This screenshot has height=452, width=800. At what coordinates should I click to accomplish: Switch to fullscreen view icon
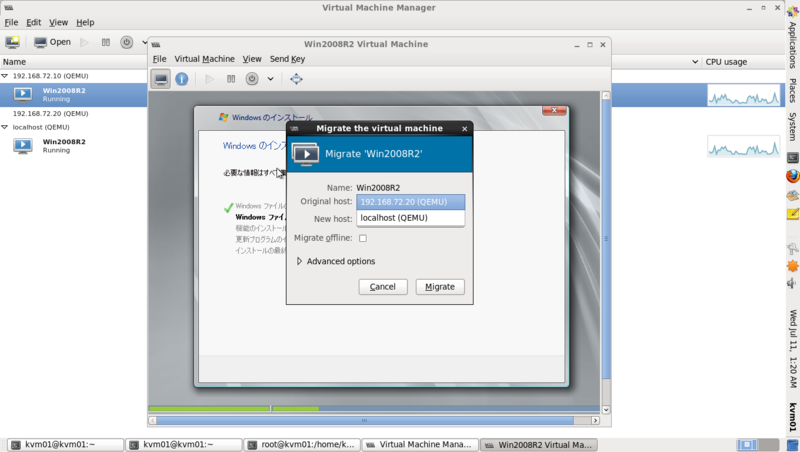click(x=296, y=79)
